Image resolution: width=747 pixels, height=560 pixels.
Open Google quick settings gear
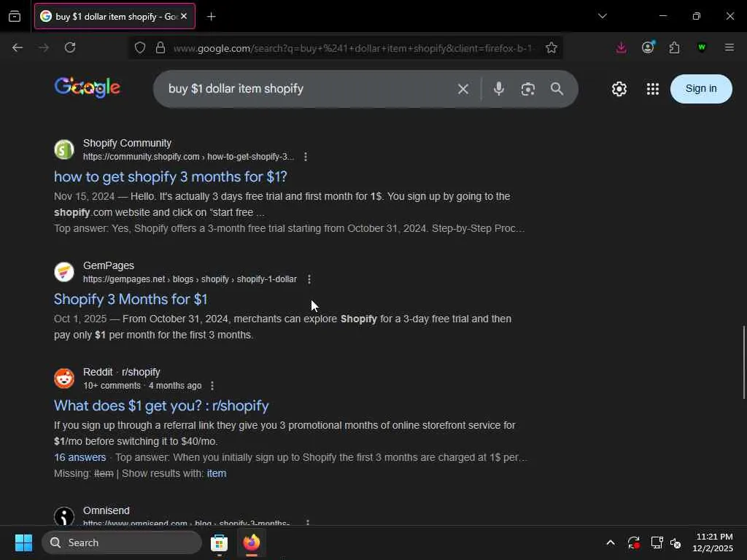[x=619, y=89]
